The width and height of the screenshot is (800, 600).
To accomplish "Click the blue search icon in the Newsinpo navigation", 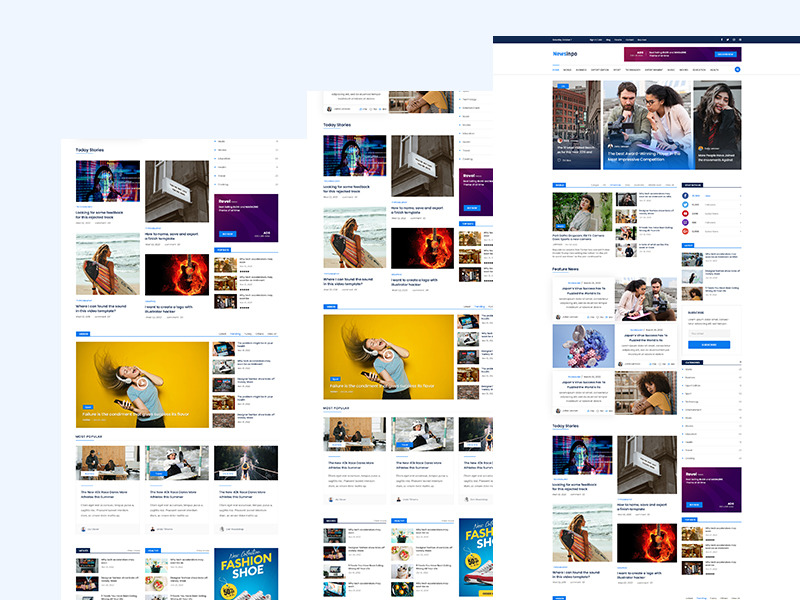I will coord(737,69).
